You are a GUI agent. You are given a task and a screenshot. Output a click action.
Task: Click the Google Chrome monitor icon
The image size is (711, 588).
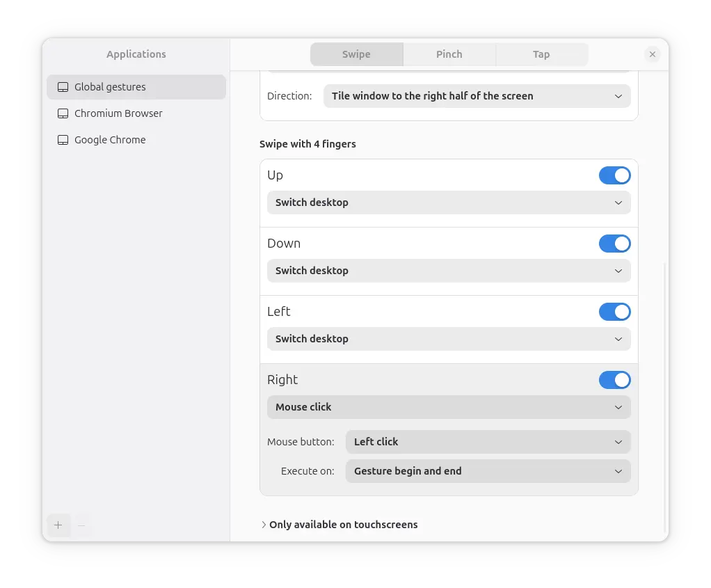click(63, 140)
